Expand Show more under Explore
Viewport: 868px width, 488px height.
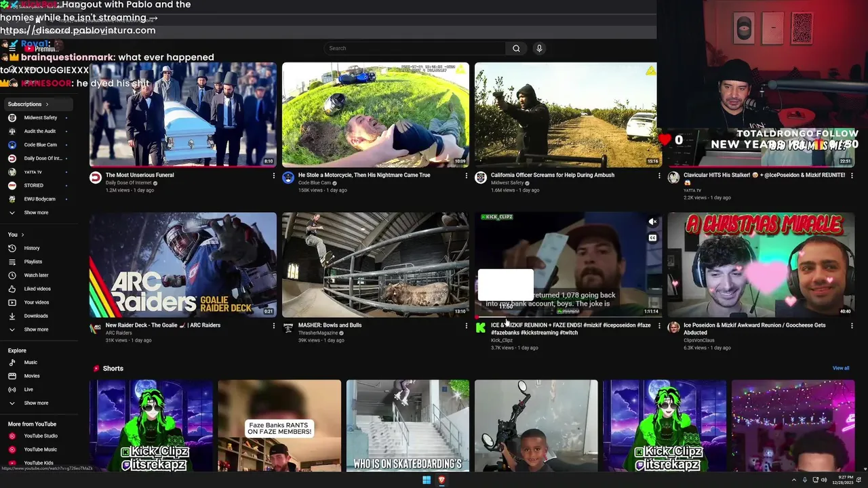(x=36, y=403)
